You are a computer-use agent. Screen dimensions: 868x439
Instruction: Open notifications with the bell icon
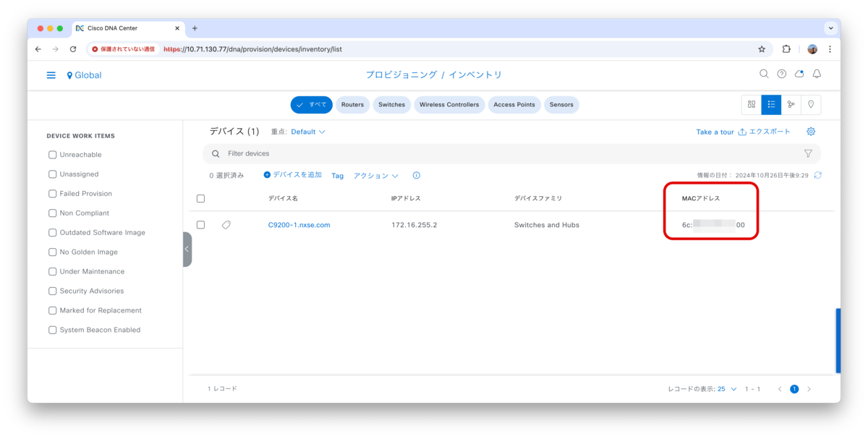pyautogui.click(x=817, y=74)
